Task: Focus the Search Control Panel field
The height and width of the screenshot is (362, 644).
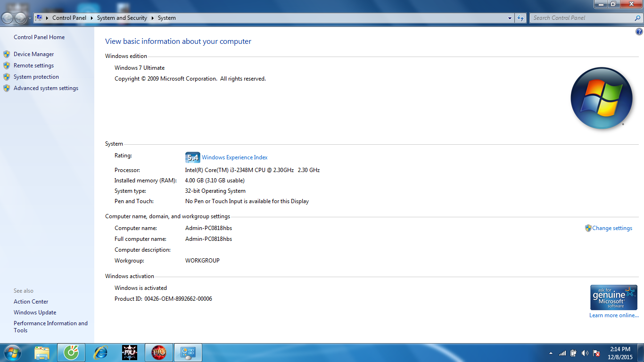Action: [586, 18]
